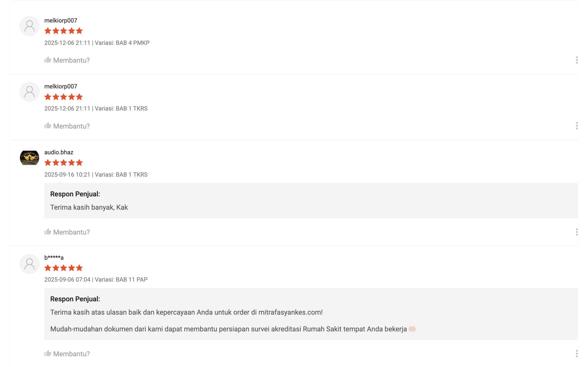Click default avatar of first melkiorp007 review
The height and width of the screenshot is (367, 588).
pyautogui.click(x=29, y=26)
